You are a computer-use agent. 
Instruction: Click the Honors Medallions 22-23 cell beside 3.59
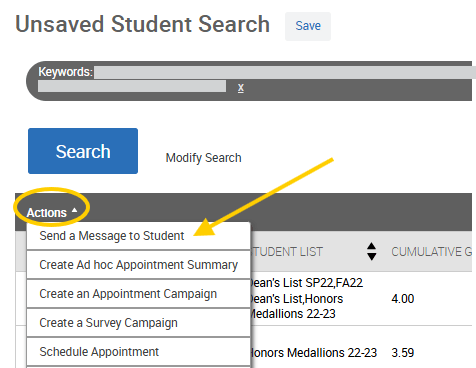[x=314, y=353]
